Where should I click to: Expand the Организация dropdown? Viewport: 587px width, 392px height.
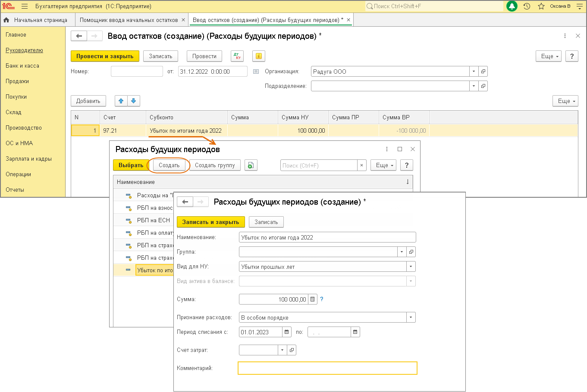click(x=474, y=72)
